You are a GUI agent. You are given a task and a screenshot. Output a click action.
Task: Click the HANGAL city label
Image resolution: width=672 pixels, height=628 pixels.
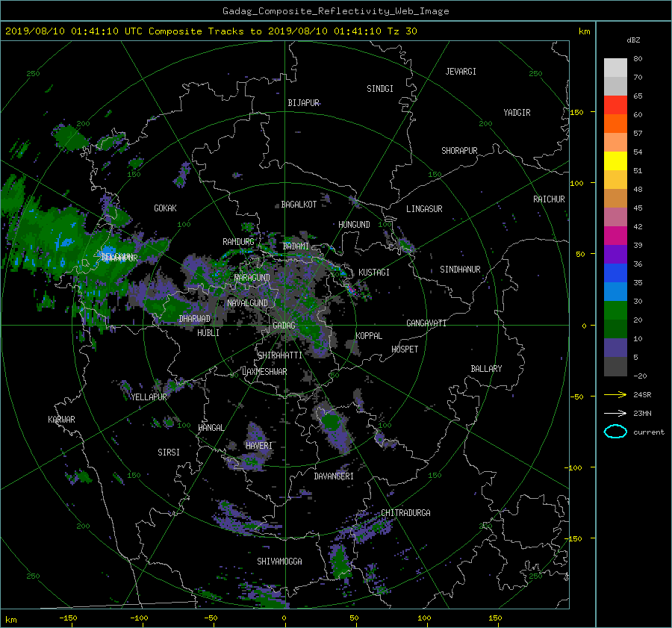[x=211, y=428]
